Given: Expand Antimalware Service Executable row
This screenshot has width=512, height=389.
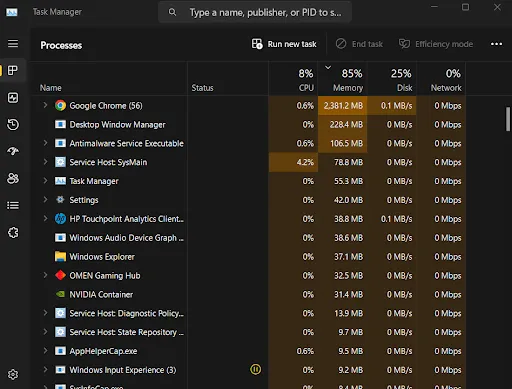Looking at the screenshot, I should 45,143.
